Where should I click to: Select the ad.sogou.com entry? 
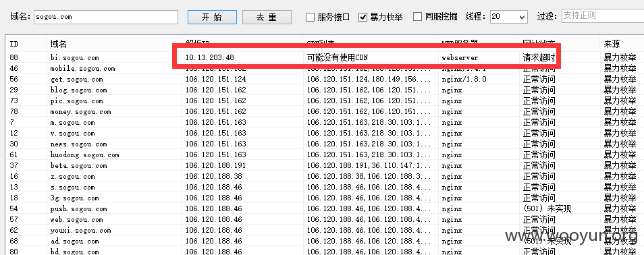[74, 241]
